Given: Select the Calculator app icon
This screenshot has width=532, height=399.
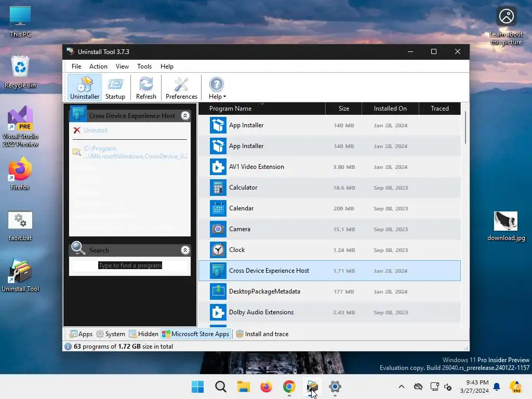Looking at the screenshot, I should [218, 188].
